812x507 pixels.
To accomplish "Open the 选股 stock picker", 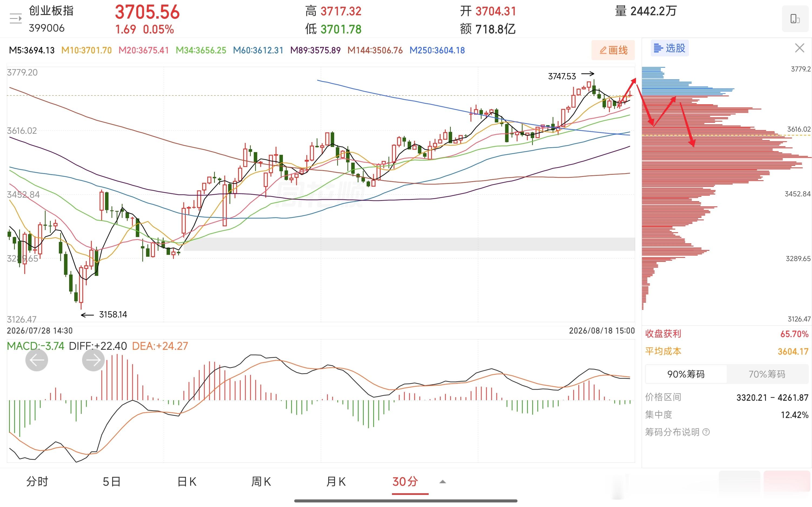I will click(x=670, y=48).
